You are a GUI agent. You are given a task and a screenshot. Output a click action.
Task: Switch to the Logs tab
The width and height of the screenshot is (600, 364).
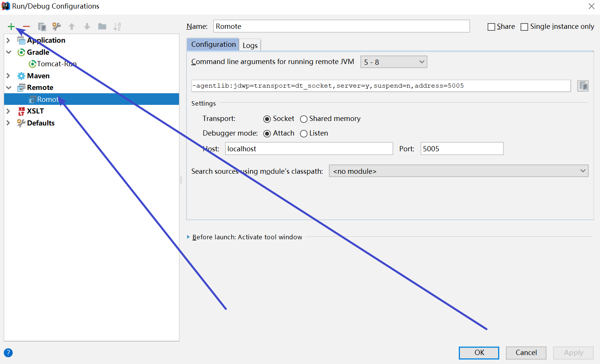click(x=250, y=45)
